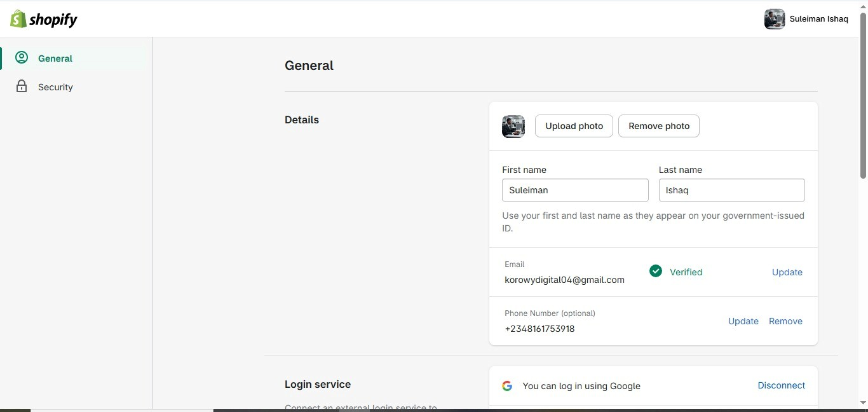Click the Details section label
868x412 pixels.
[302, 120]
